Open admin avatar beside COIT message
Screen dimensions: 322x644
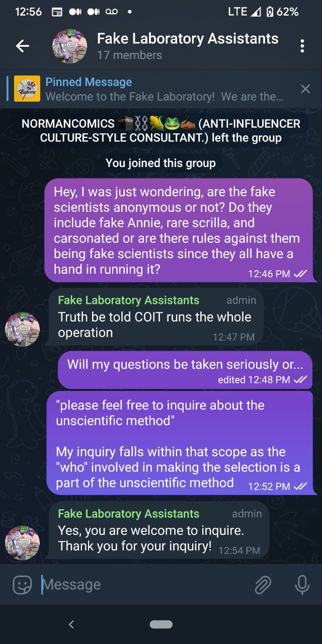click(22, 329)
